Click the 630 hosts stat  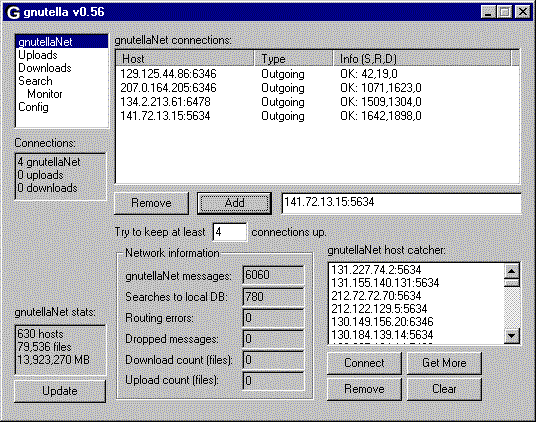point(40,334)
